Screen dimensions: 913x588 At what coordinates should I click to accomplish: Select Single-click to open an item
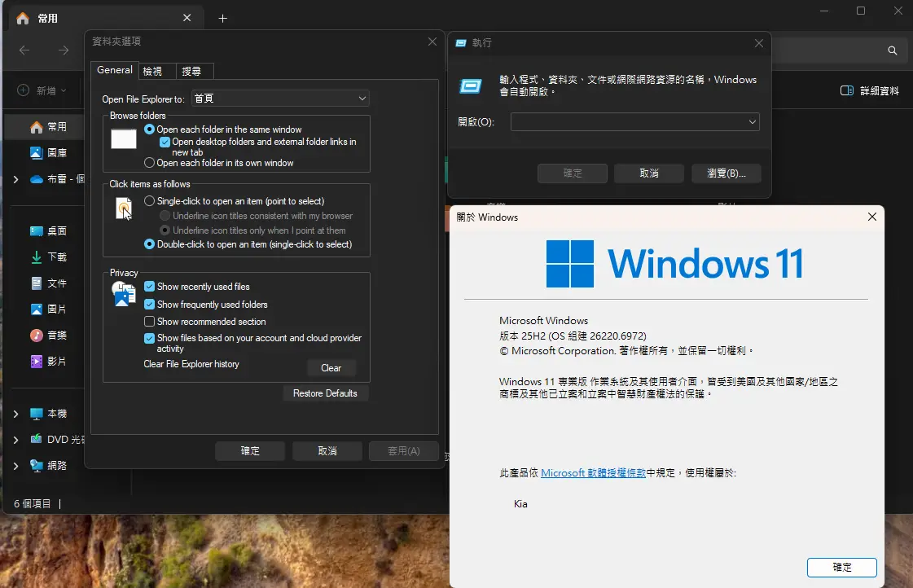tap(150, 201)
